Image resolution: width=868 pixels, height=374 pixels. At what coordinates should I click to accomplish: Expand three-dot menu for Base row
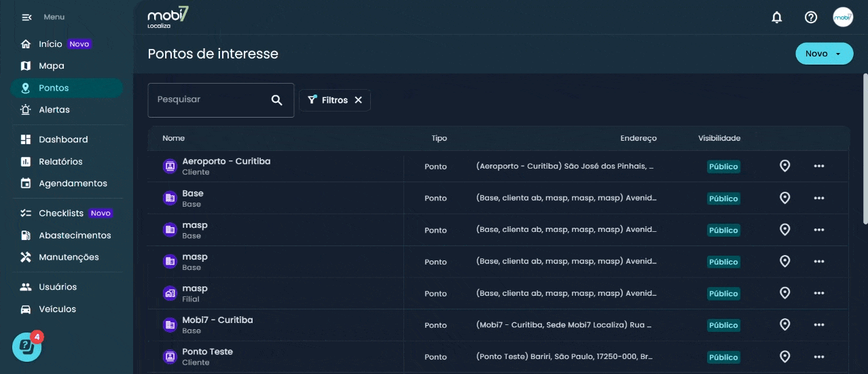[818, 198]
